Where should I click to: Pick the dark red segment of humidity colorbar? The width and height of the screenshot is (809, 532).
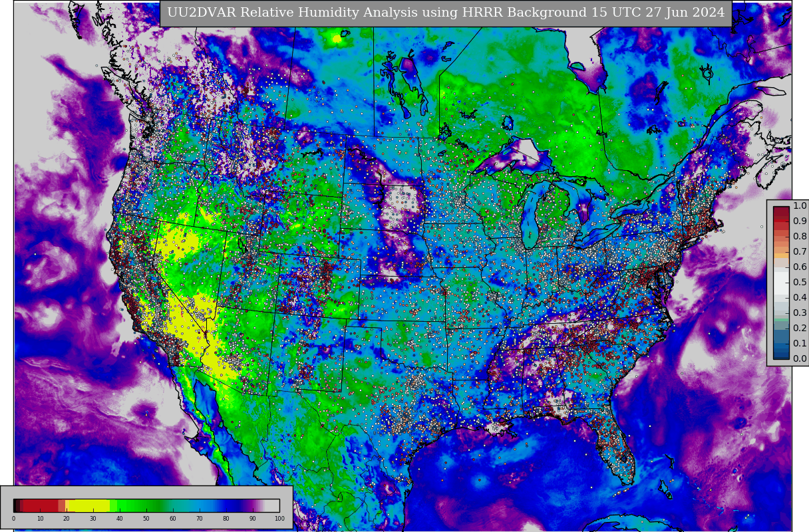click(x=41, y=505)
